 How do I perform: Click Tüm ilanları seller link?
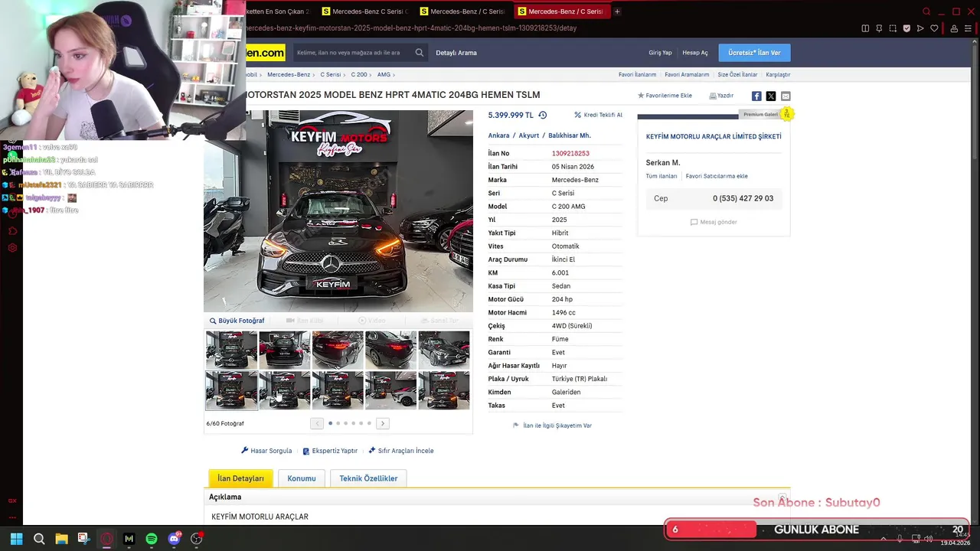[661, 176]
